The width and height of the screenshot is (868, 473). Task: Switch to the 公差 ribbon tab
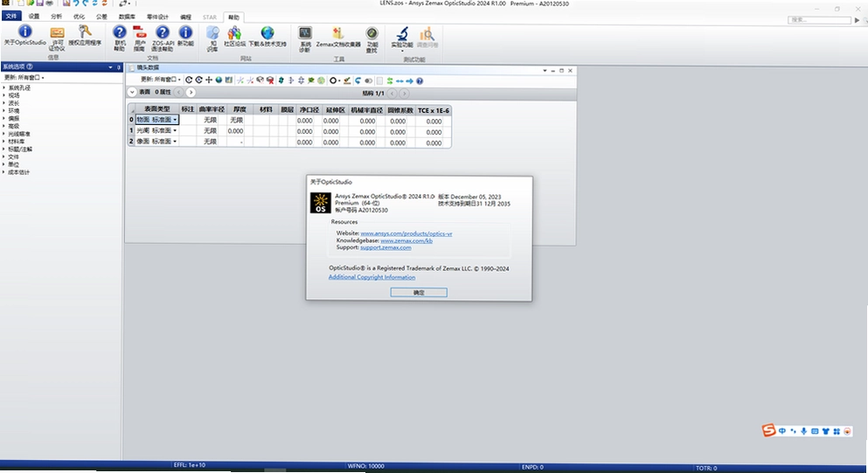[101, 17]
